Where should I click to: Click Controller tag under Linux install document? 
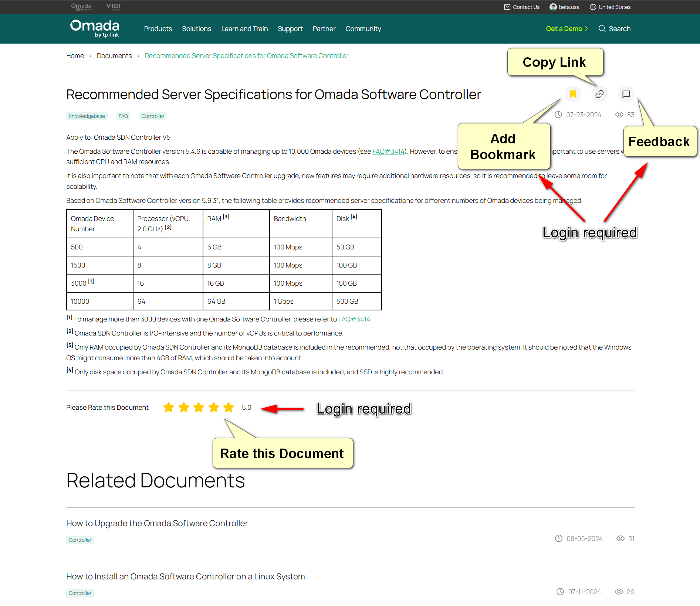click(80, 593)
